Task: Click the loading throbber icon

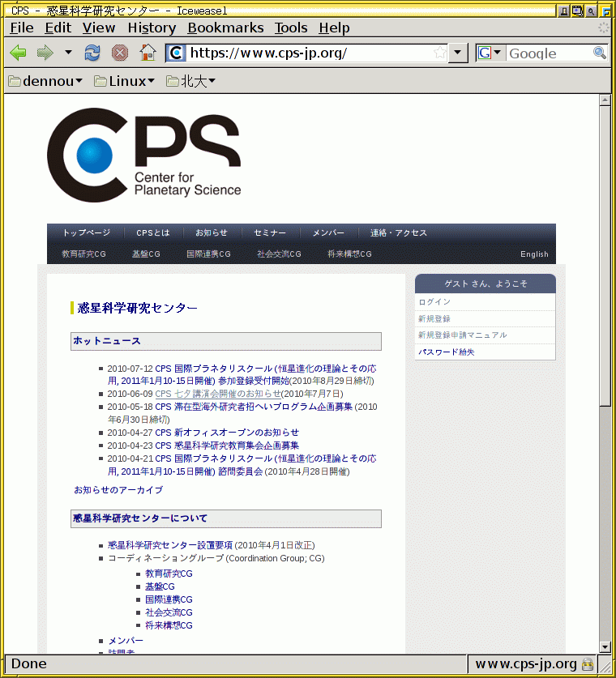Action: click(604, 28)
